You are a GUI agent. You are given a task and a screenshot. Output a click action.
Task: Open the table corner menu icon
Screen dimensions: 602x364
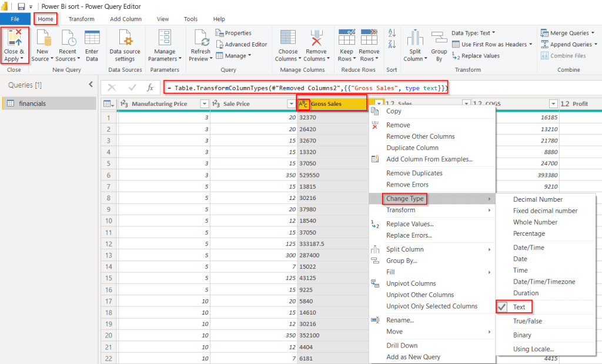click(109, 103)
